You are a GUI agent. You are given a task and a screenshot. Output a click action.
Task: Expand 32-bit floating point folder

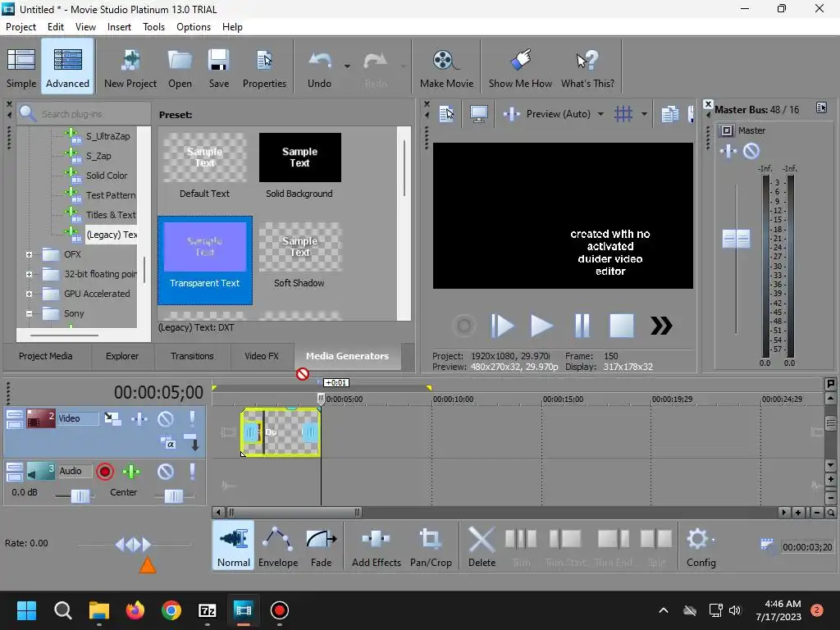(29, 274)
